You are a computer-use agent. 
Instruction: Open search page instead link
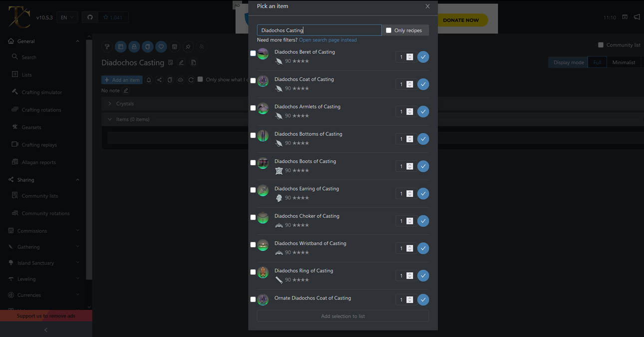click(x=327, y=39)
